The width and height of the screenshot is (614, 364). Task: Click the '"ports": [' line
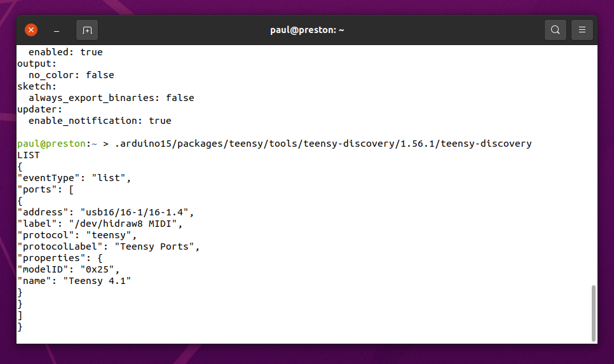(45, 189)
